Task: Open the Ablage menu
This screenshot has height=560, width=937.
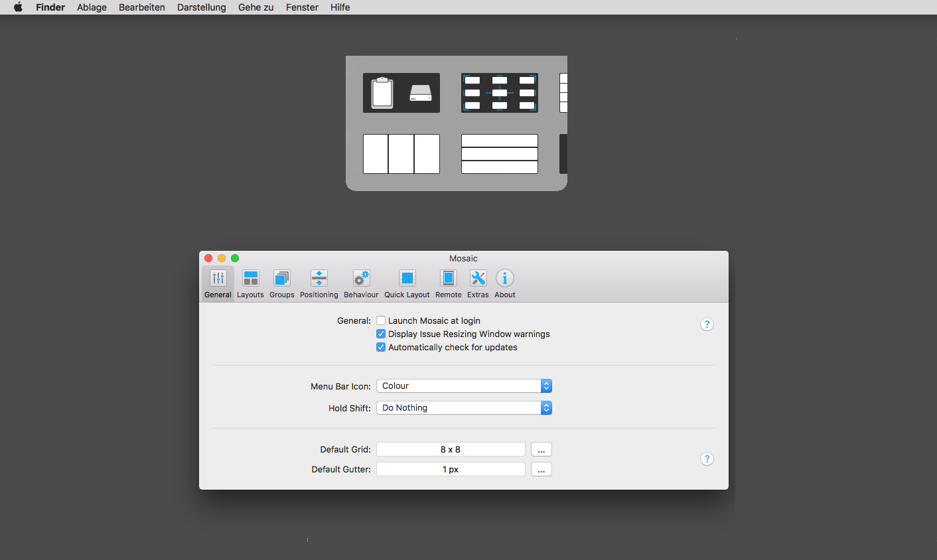Action: (x=92, y=7)
